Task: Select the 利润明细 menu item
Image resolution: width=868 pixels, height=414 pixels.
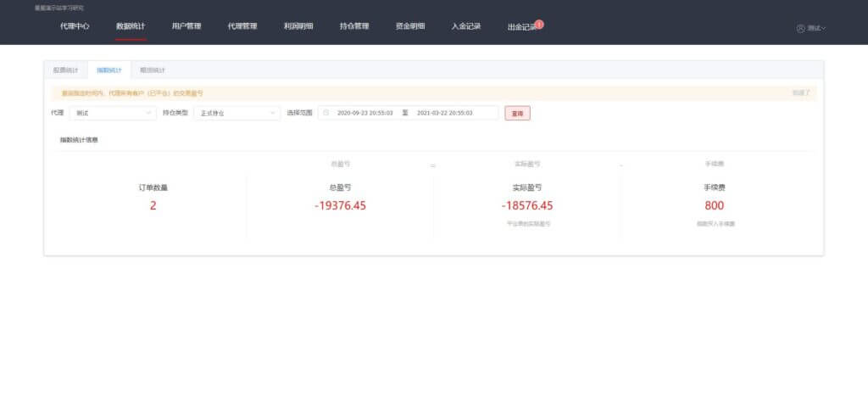Action: click(x=298, y=26)
